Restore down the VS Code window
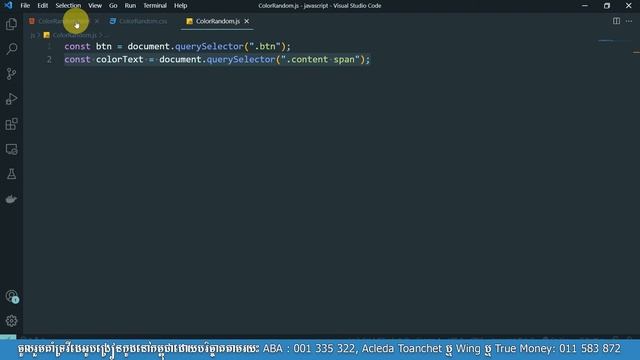Viewport: 640px width, 360px height. 607,6
